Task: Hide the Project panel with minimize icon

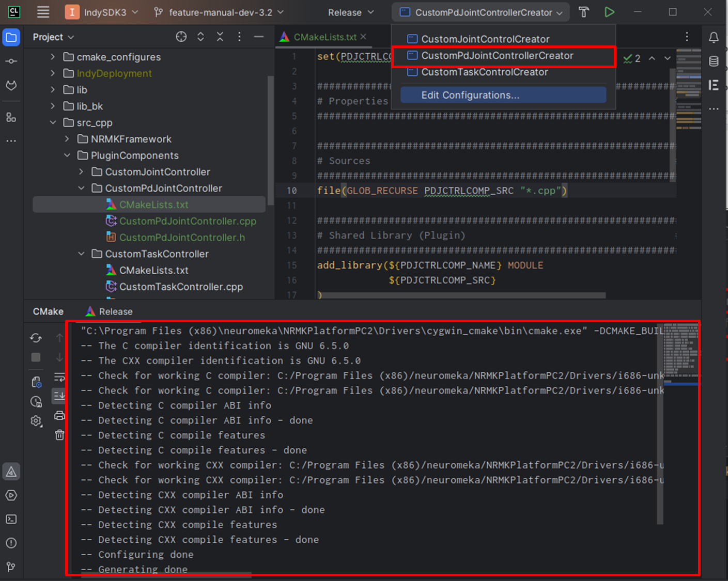Action: pos(259,37)
